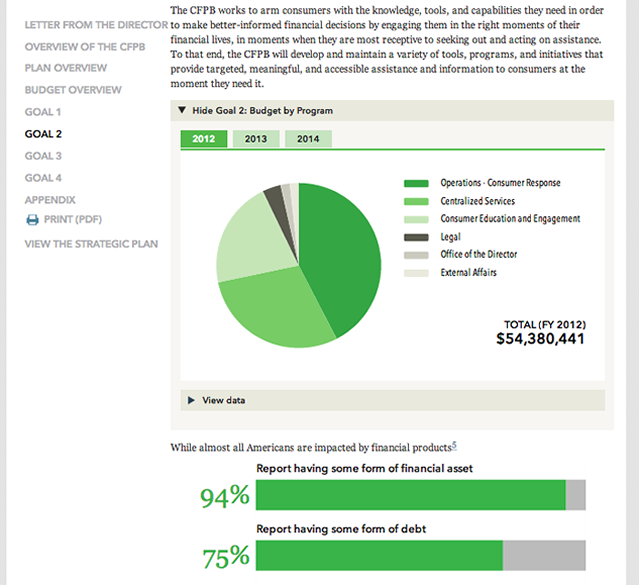
Task: Navigate to Goal 3
Action: (x=43, y=156)
